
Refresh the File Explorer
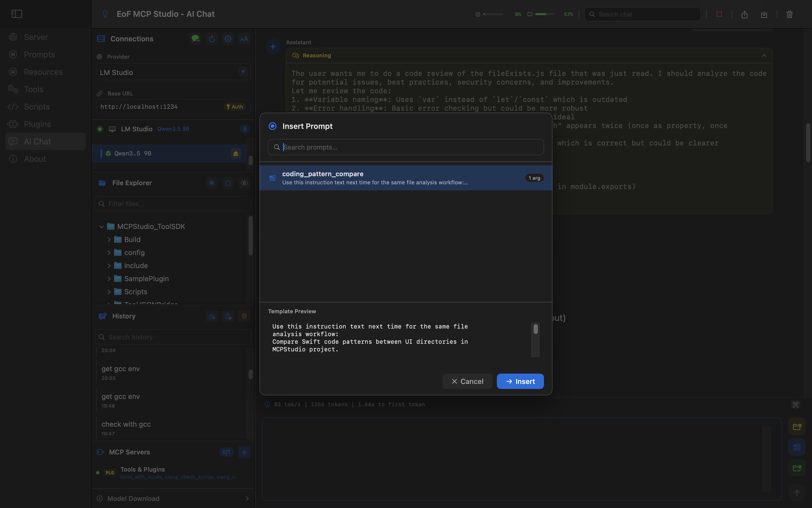[228, 183]
